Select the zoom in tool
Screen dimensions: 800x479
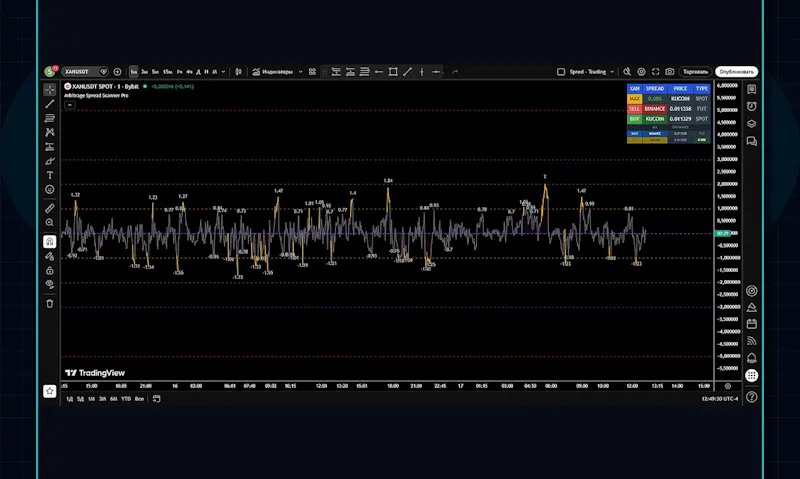click(x=49, y=223)
